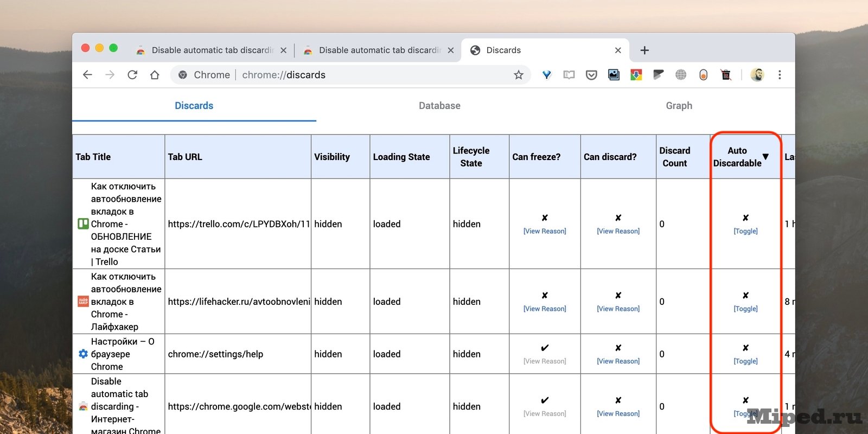Click the Настройки – О браузере Chrome title
Viewport: 868px width, 434px height.
123,354
